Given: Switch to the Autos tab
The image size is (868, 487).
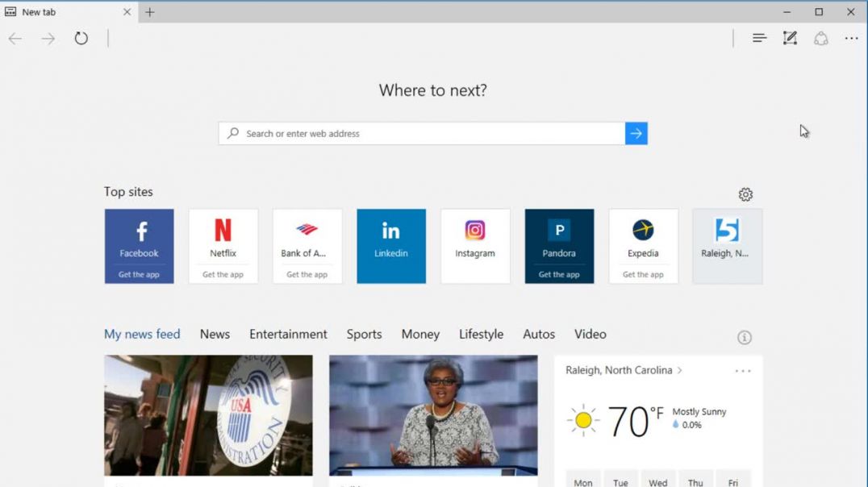Looking at the screenshot, I should (x=539, y=335).
